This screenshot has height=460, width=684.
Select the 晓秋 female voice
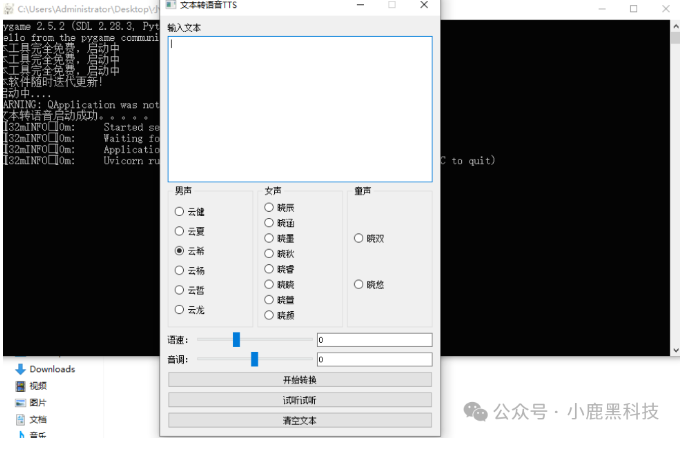pyautogui.click(x=269, y=254)
